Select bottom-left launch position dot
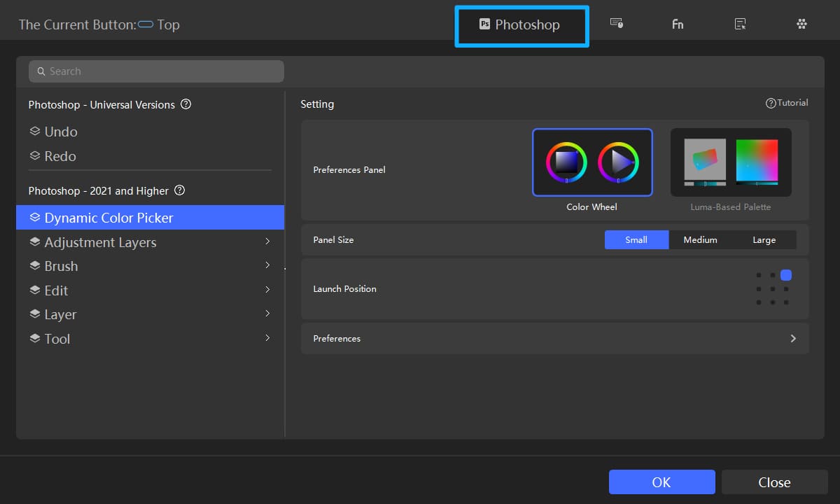The height and width of the screenshot is (504, 840). click(759, 302)
